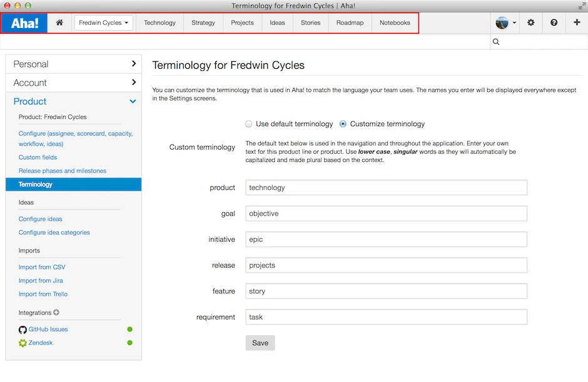The width and height of the screenshot is (588, 382).
Task: Click Import from Jira link
Action: tap(41, 281)
